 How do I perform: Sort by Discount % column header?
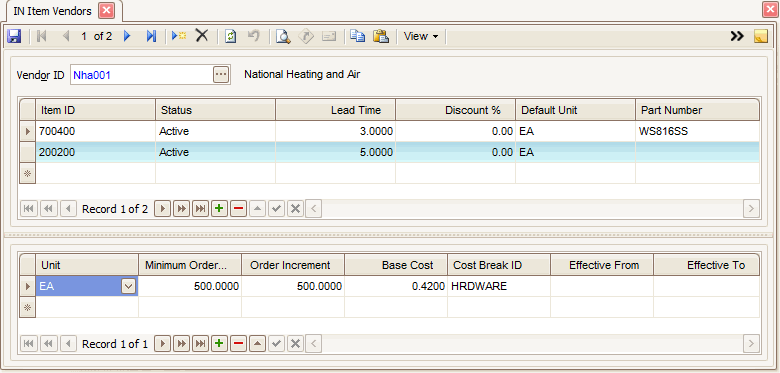point(455,110)
